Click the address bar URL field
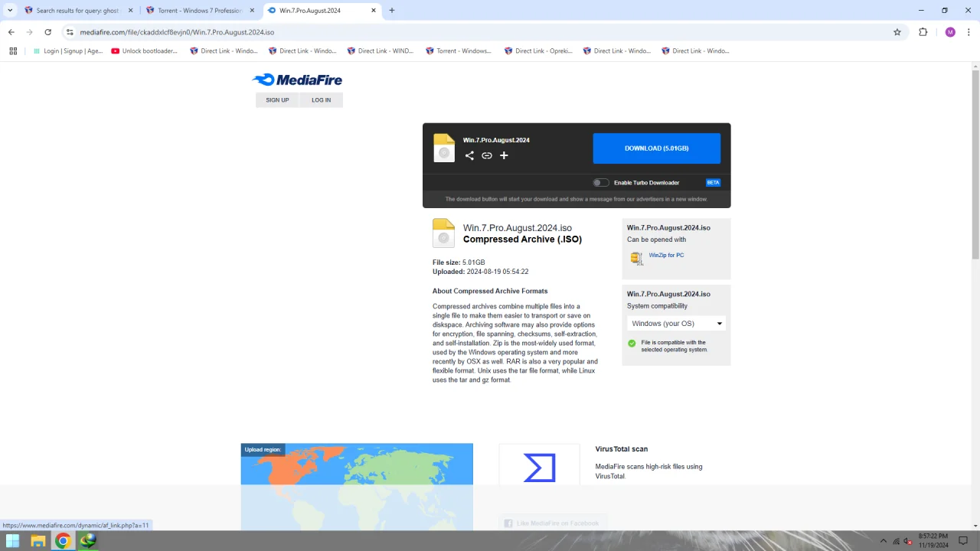980x551 pixels. click(x=482, y=32)
